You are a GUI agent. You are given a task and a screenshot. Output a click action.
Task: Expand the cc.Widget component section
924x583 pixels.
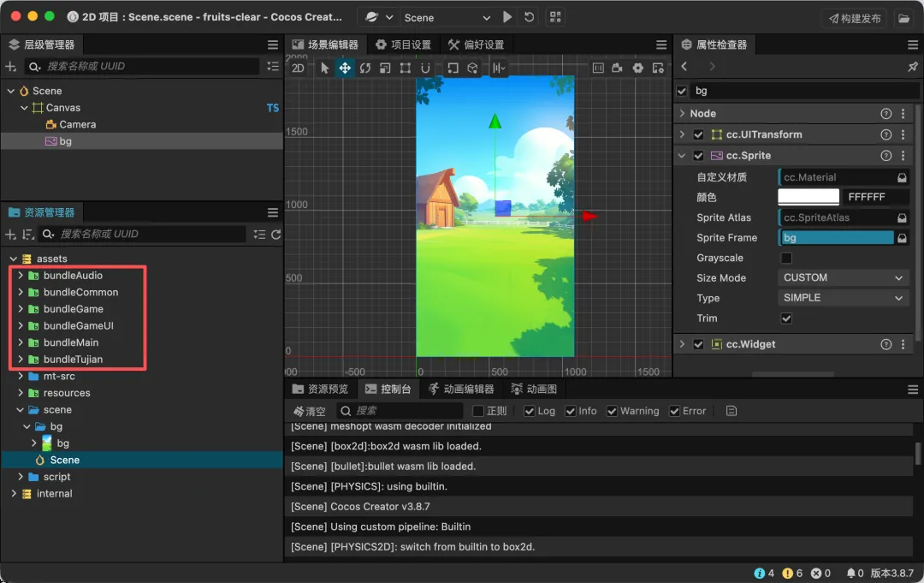tap(682, 344)
